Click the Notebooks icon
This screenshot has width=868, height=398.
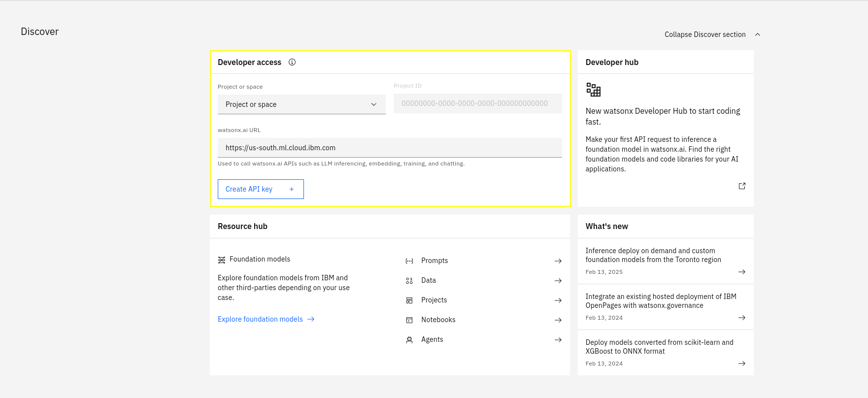tap(409, 320)
